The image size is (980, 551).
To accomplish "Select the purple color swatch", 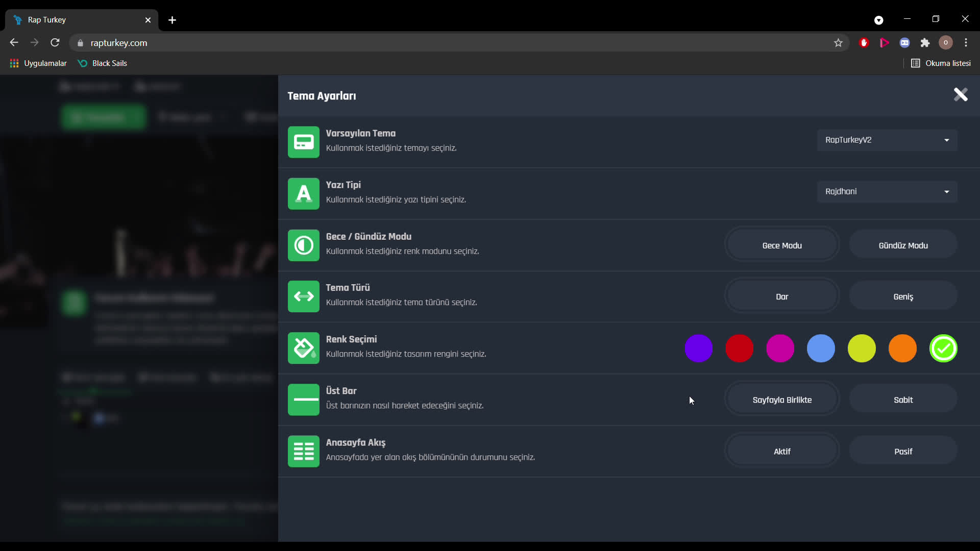I will [x=698, y=348].
